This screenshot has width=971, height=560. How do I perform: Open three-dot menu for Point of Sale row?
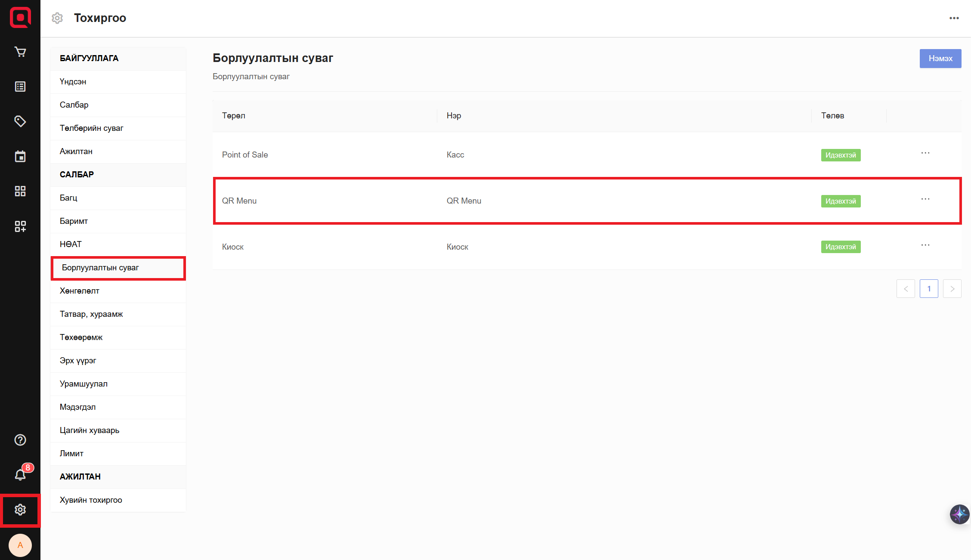click(925, 153)
